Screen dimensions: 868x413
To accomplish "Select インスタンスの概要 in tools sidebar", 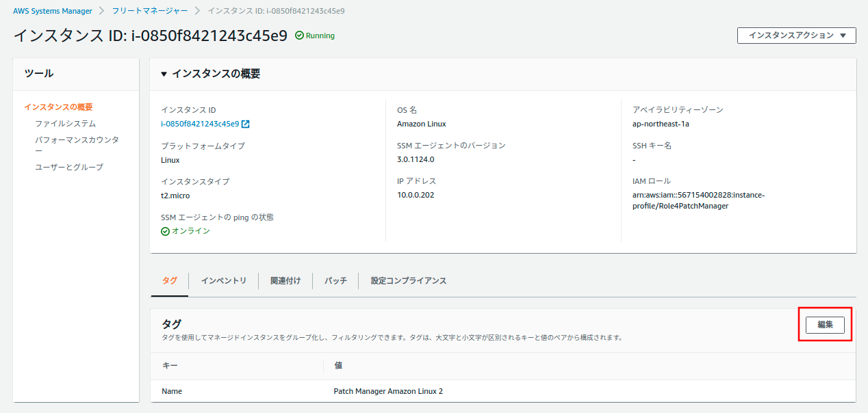I will pyautogui.click(x=58, y=107).
